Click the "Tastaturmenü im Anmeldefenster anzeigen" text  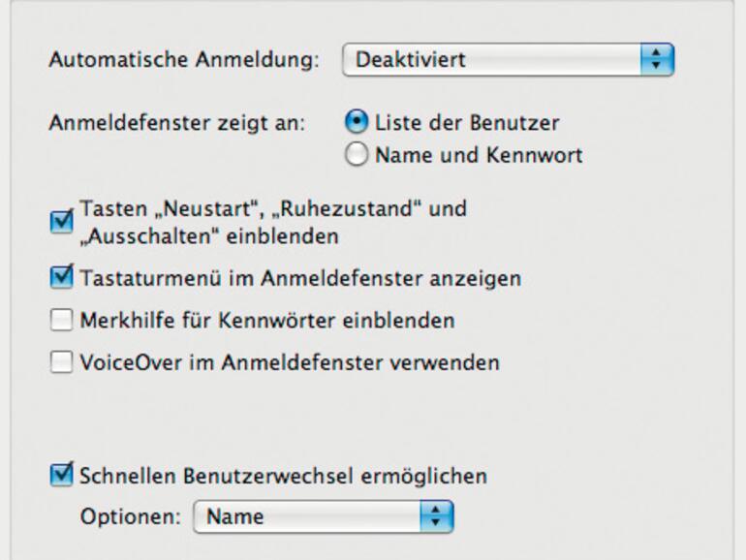[300, 278]
